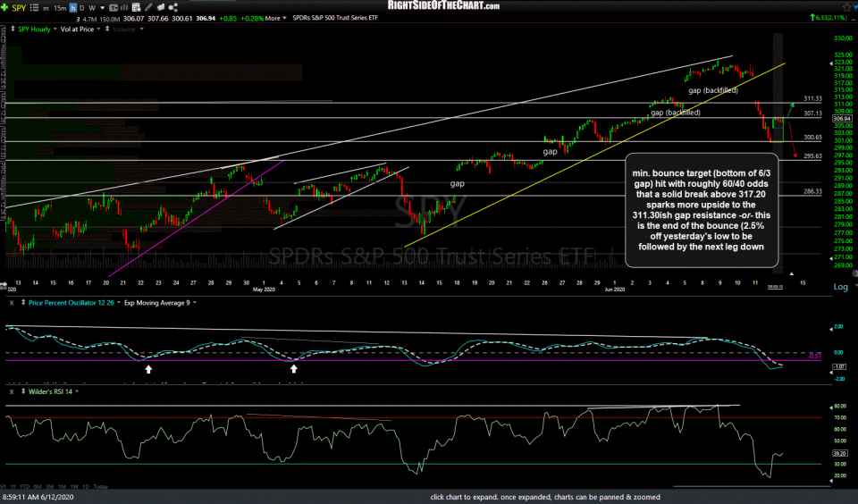Click the favorite star icon top right

coord(847,6)
